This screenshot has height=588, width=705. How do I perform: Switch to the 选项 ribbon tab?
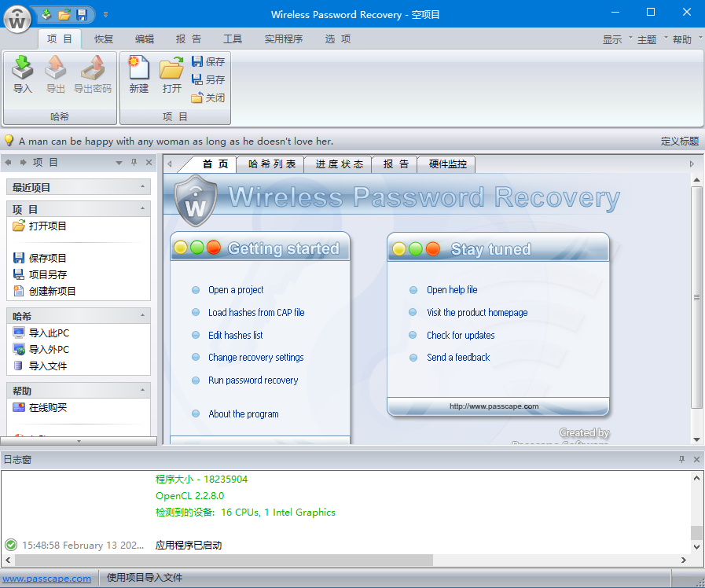pos(338,39)
